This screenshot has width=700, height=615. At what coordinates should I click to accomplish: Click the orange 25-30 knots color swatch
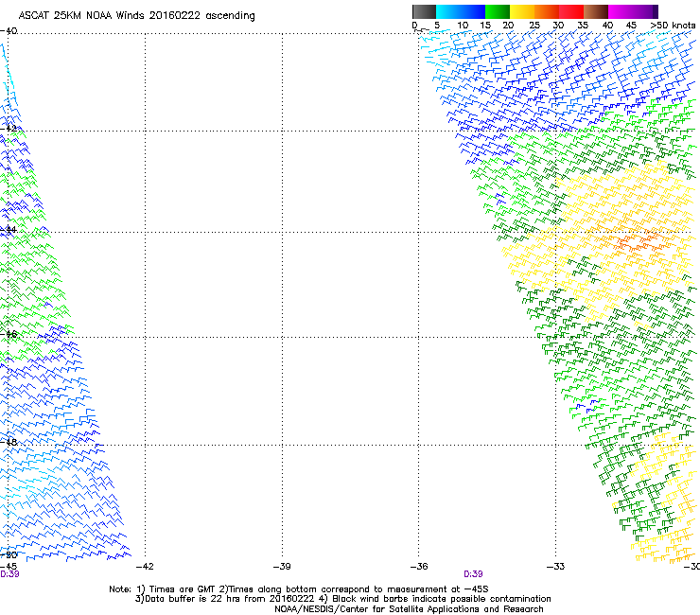tap(547, 11)
